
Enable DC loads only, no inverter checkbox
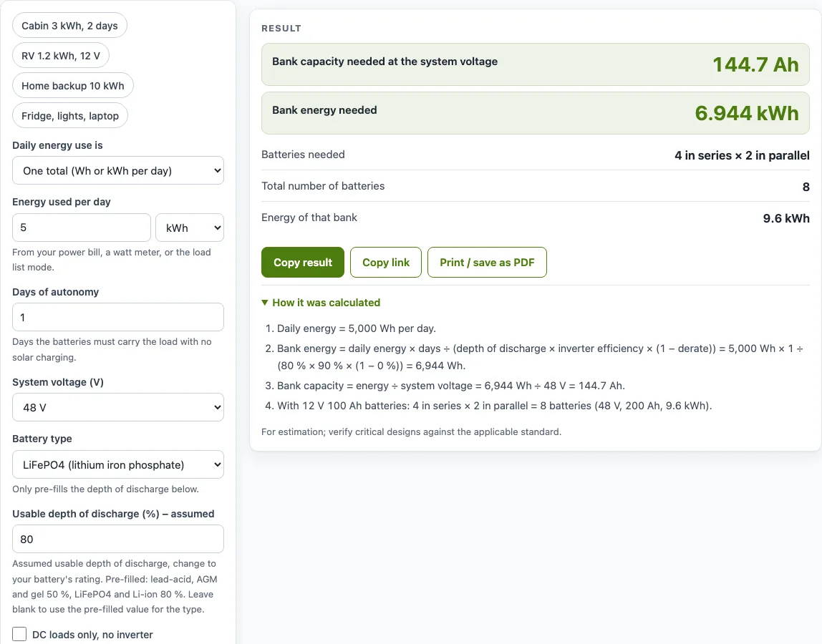(19, 634)
